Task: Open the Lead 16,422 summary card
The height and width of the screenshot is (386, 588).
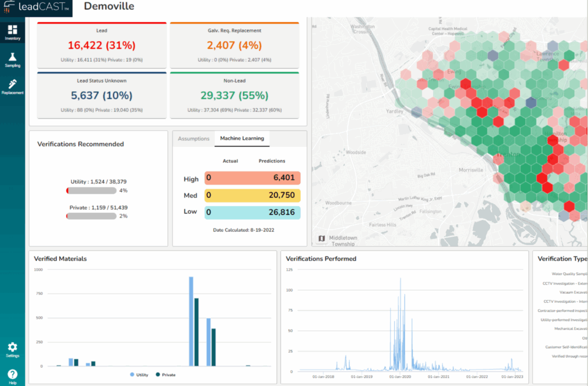Action: click(102, 45)
